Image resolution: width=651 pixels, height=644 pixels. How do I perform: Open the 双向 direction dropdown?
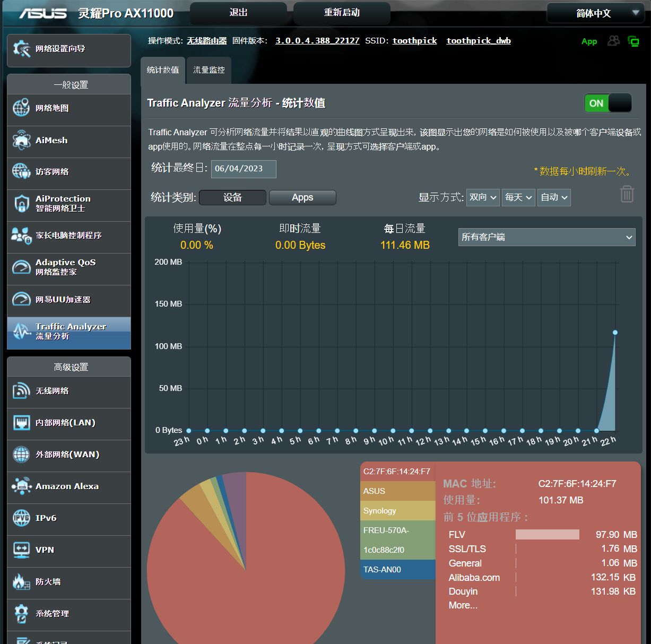pos(483,197)
